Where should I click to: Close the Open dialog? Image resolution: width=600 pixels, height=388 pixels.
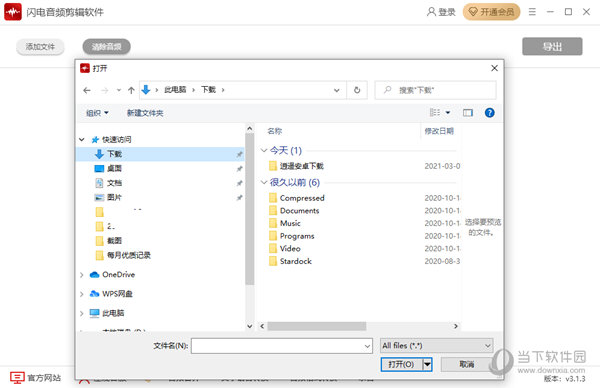494,68
